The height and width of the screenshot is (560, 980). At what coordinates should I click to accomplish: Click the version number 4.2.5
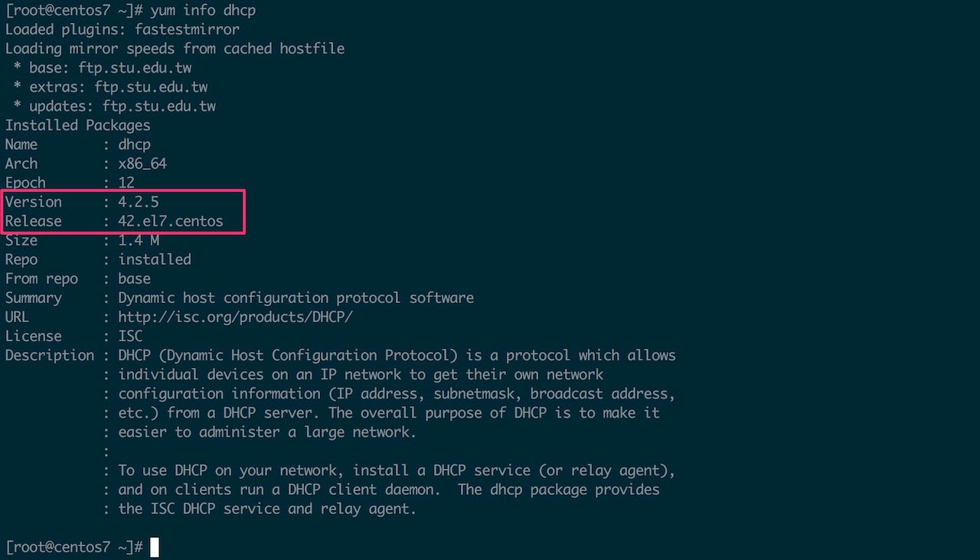[x=139, y=202]
